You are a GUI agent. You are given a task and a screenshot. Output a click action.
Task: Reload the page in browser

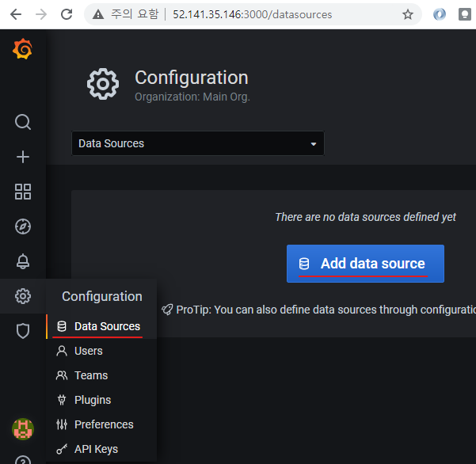(67, 14)
